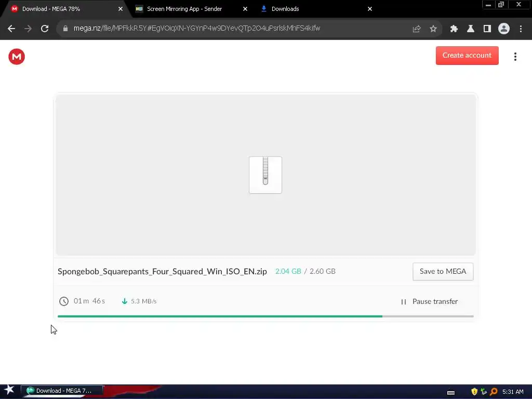Click the zip file icon in preview area
The width and height of the screenshot is (532, 399).
click(x=265, y=175)
